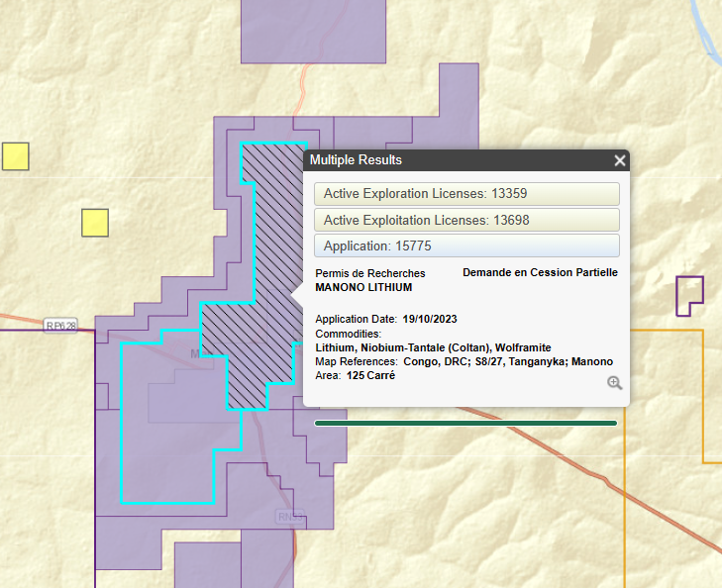Screen dimensions: 722x588
Task: Click the Map References Congo, DRC text
Action: (x=464, y=361)
